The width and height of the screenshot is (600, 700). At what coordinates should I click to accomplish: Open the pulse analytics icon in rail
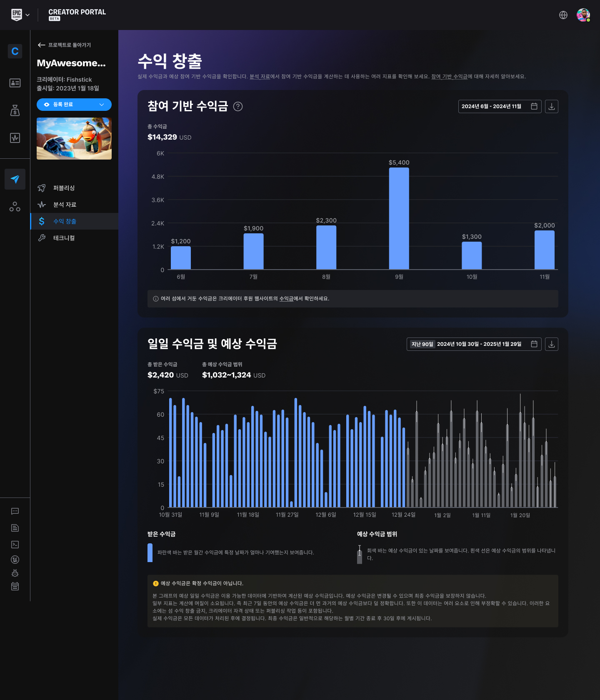click(x=15, y=138)
